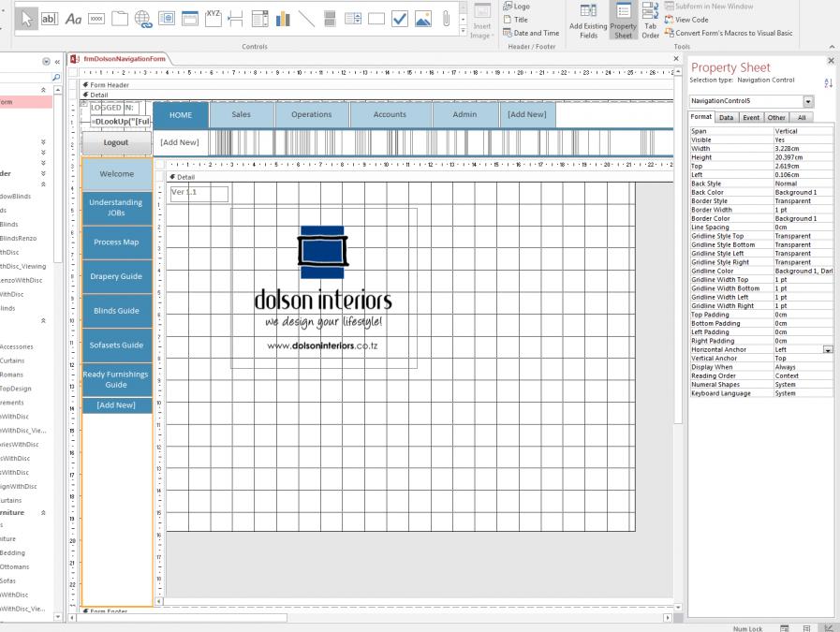Open the Property Sheet object selector dropdown
The width and height of the screenshot is (840, 632).
808,101
